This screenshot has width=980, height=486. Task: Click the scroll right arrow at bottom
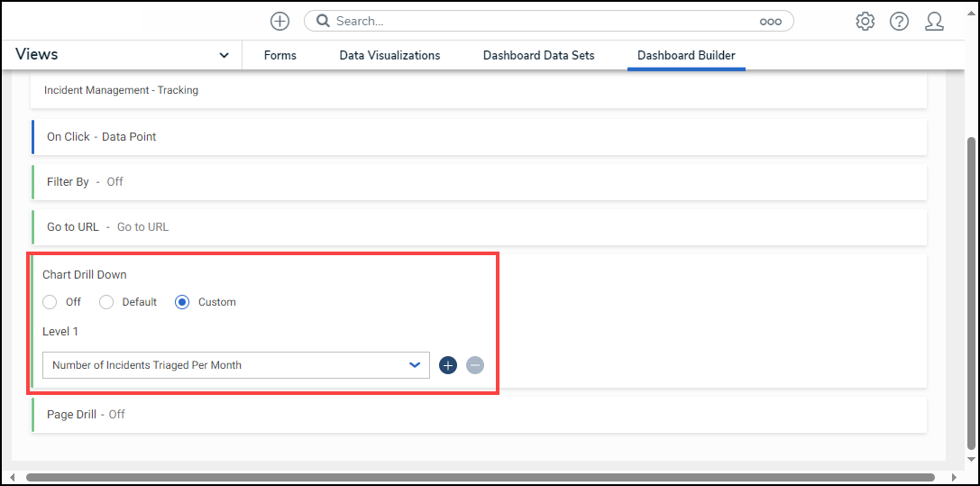tap(954, 477)
